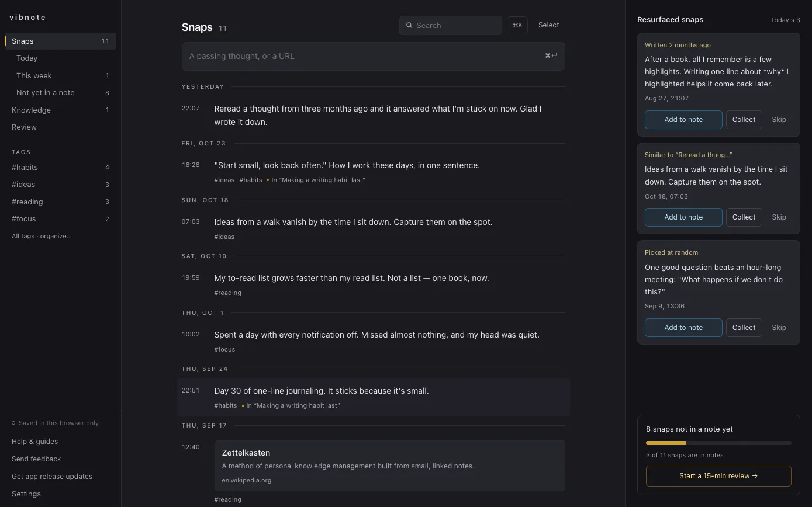Click the vibnote logo
Screen dimensions: 812x507
click(27, 17)
